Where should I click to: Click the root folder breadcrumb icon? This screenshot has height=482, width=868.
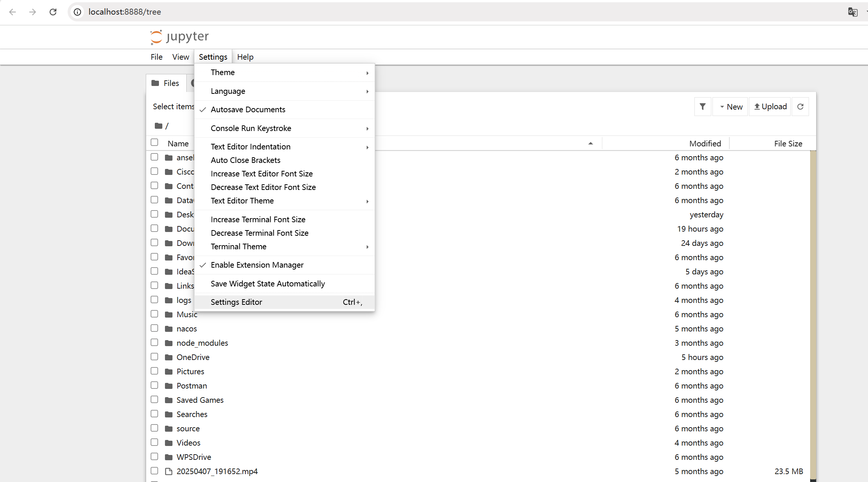point(159,126)
